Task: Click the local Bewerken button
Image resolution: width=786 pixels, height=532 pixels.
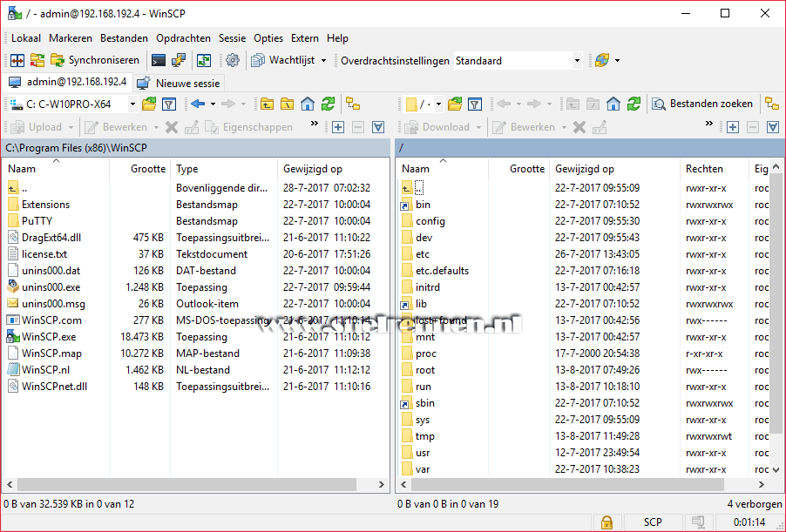Action: click(116, 127)
